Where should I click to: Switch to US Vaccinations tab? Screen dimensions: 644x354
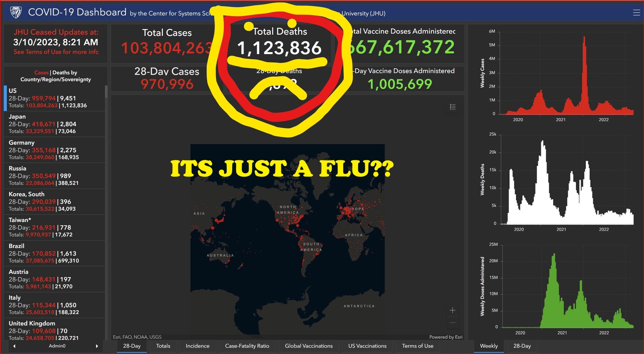coord(367,346)
